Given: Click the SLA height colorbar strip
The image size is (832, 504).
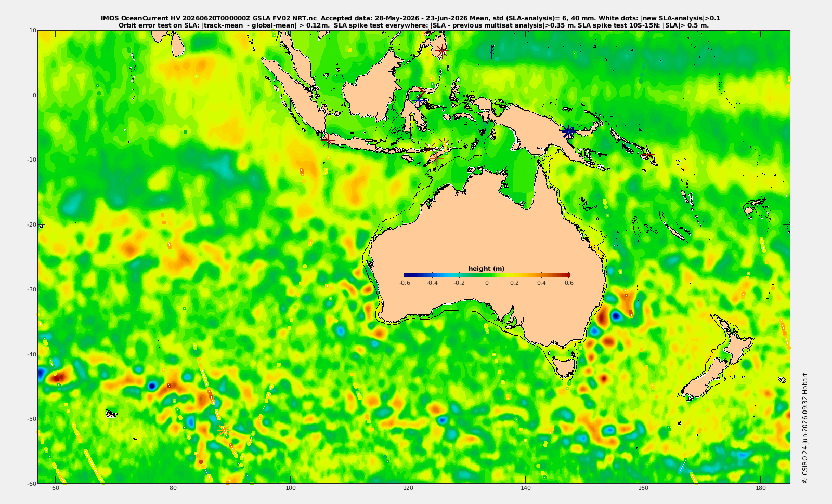Looking at the screenshot, I should (x=486, y=275).
